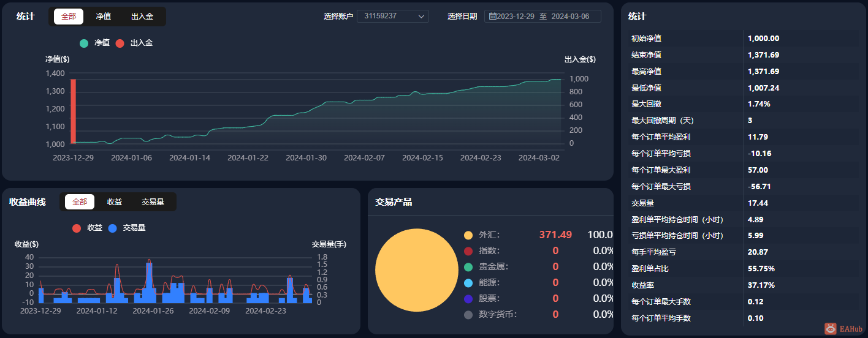Select the 全部 tab in 统计 panel
Screen dimensions: 868x338
[x=69, y=17]
